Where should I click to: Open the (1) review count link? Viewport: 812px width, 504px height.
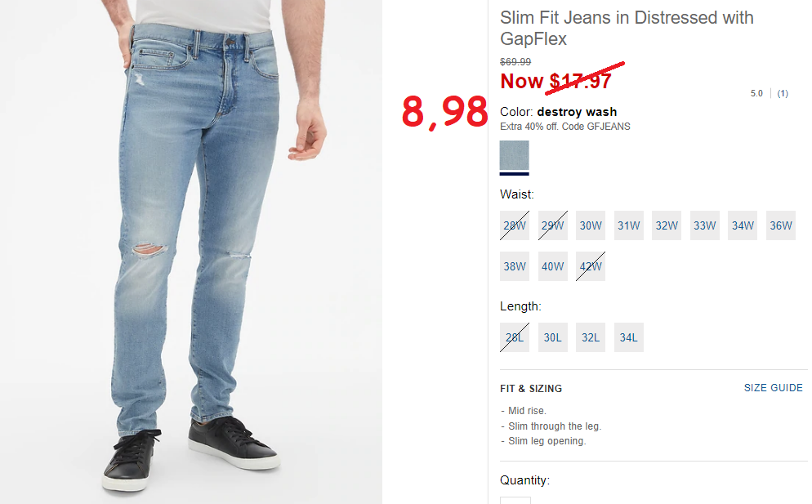(x=783, y=93)
